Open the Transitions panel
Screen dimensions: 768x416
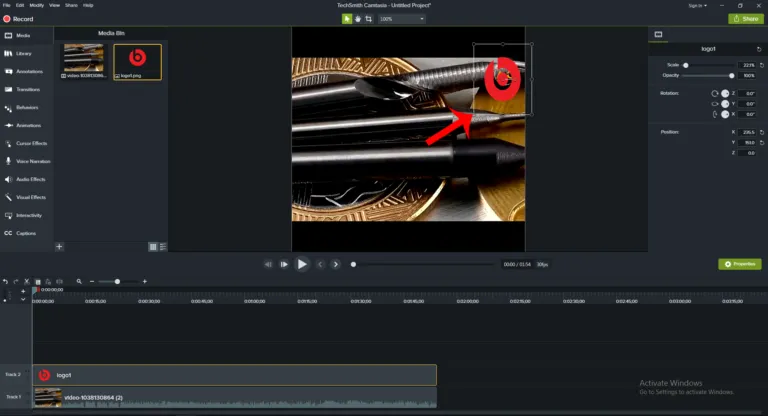pos(29,89)
